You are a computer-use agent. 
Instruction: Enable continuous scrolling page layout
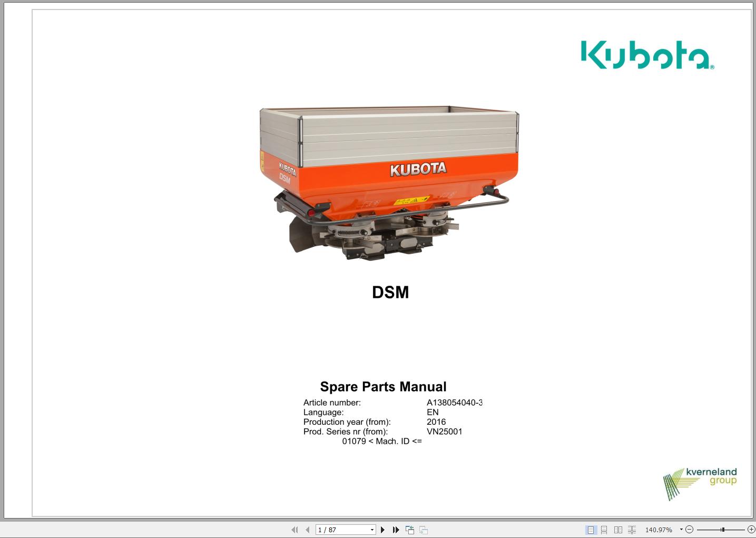click(604, 530)
